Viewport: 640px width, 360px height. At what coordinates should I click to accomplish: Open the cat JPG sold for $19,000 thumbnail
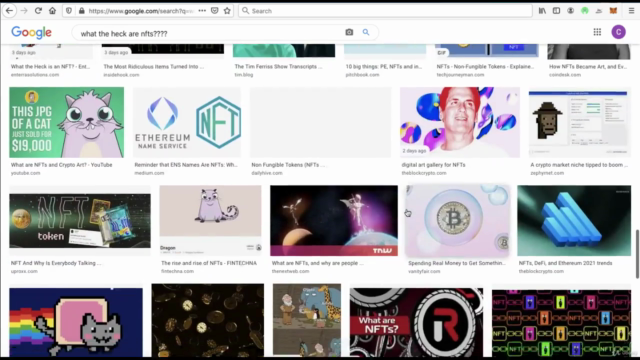(67, 122)
